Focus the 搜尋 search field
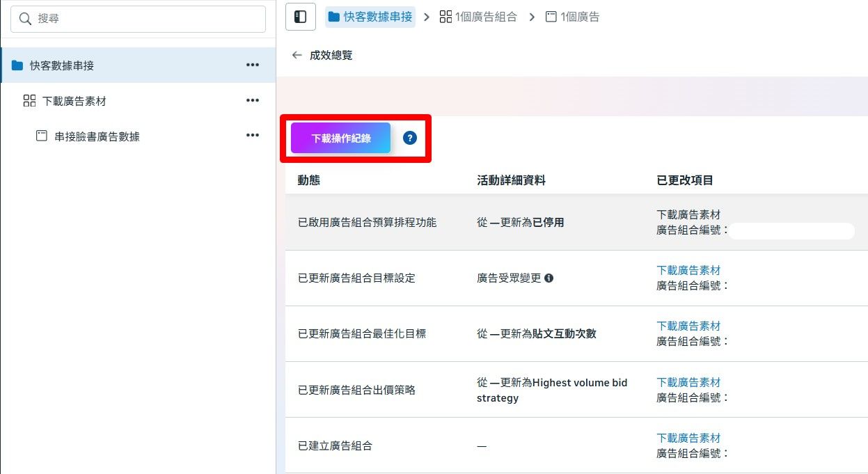 (138, 19)
